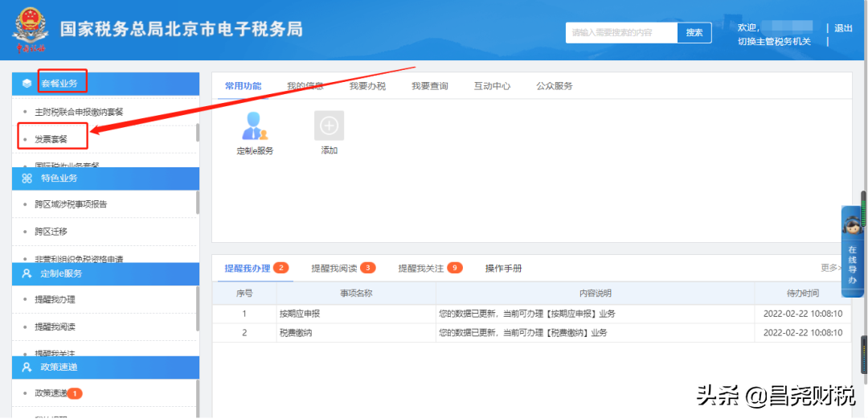Click the 政策速递 sidebar header icon
The width and height of the screenshot is (868, 419).
[27, 368]
